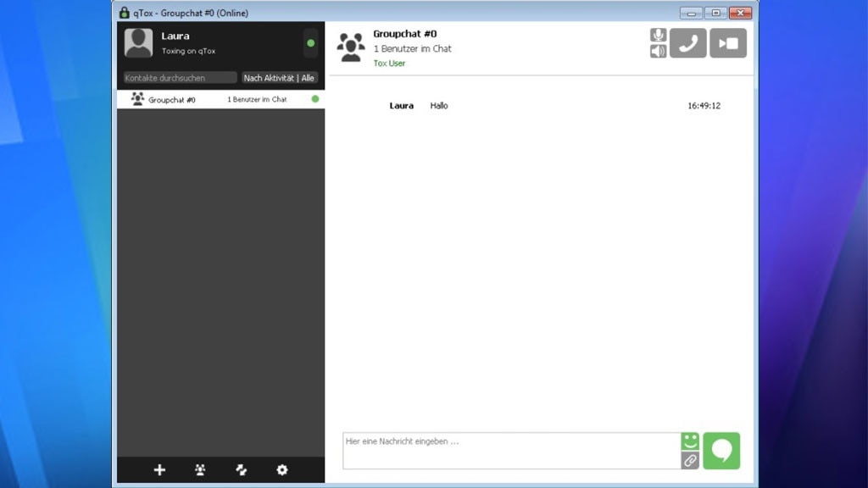Screen dimensions: 868x488
Task: Open the 'Nach Aktivität | Alle' filter dropdown
Action: click(279, 78)
